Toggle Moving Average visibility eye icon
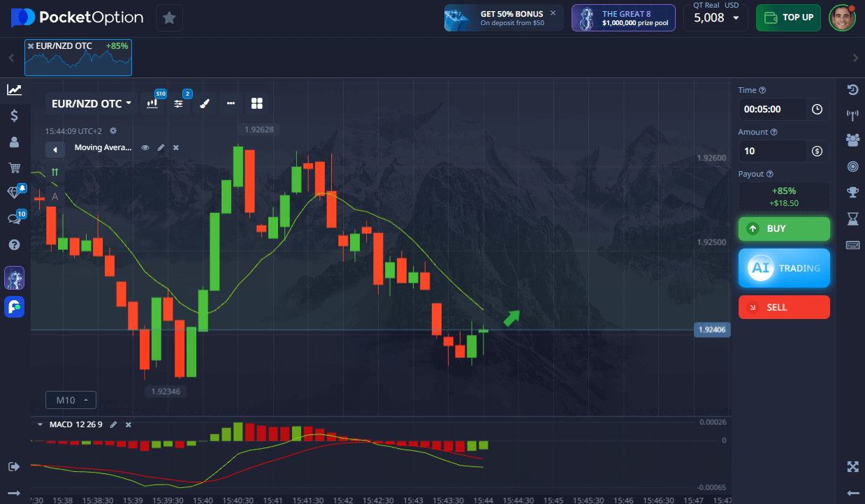 [145, 148]
